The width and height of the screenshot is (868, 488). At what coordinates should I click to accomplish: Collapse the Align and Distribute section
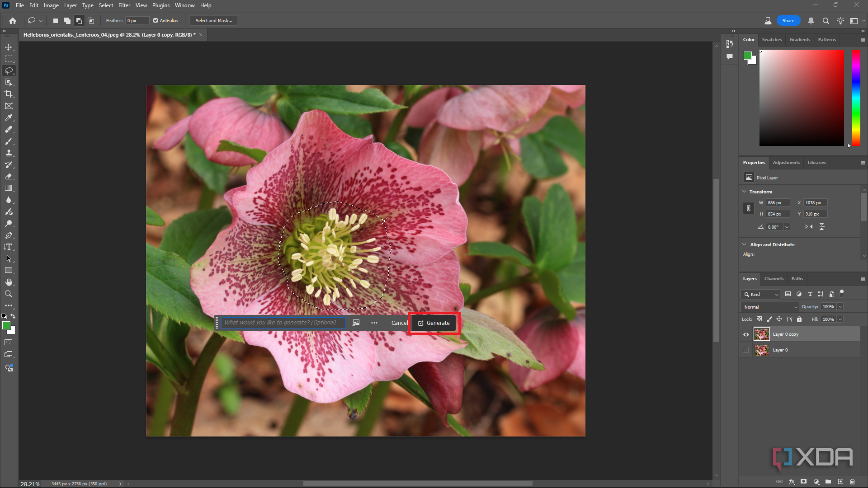745,244
